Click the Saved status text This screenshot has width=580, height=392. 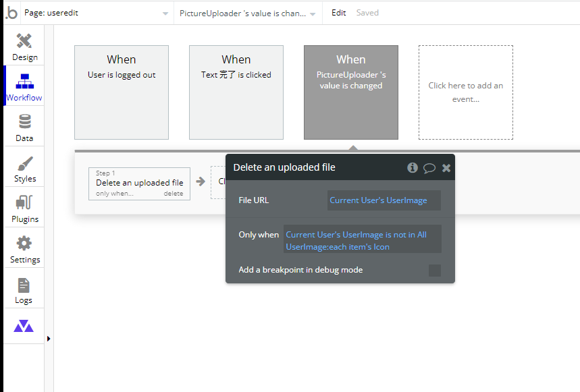pyautogui.click(x=367, y=13)
